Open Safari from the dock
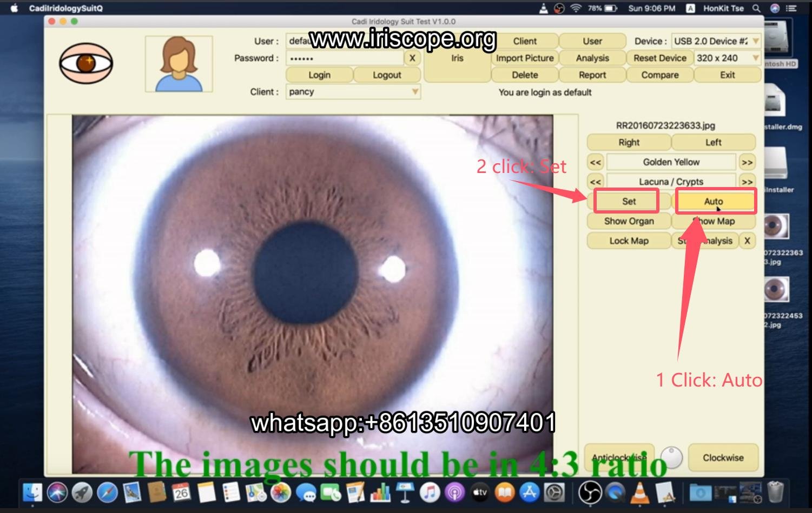 tap(107, 492)
